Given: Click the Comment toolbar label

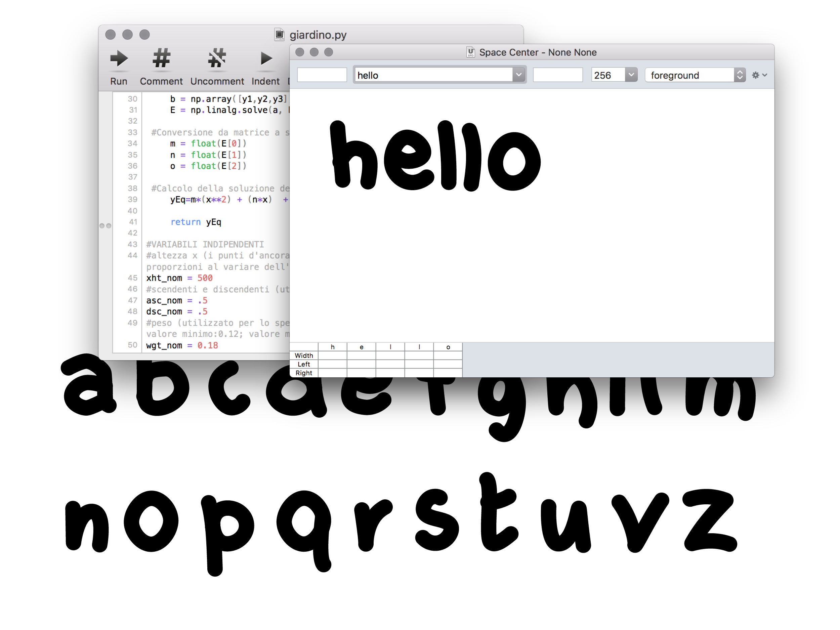Looking at the screenshot, I should (x=161, y=81).
